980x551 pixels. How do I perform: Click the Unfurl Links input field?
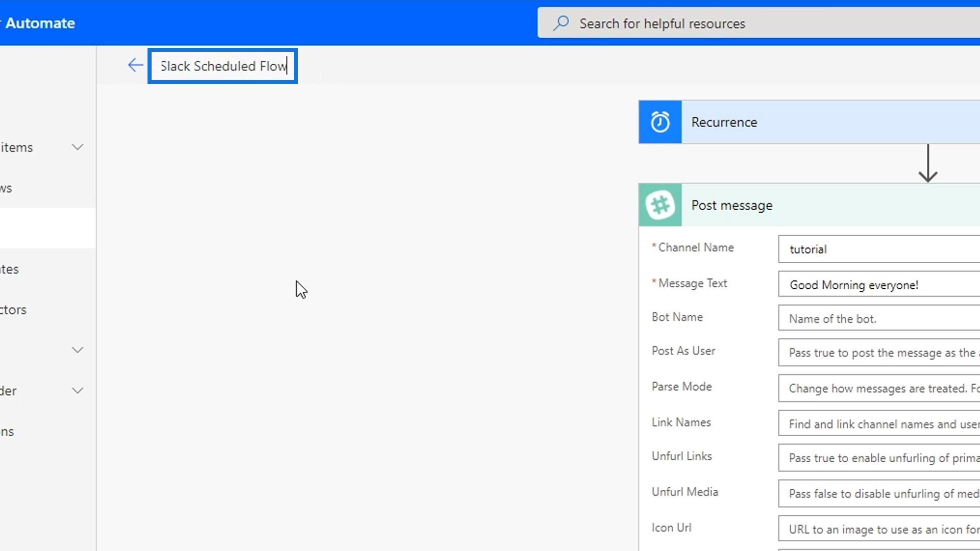[x=878, y=458]
